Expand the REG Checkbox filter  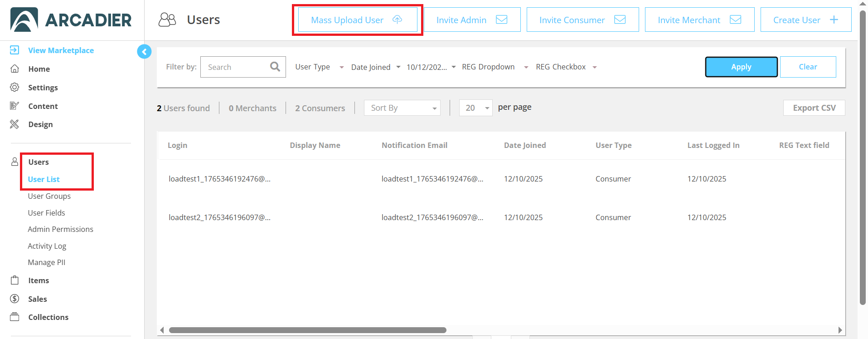pyautogui.click(x=567, y=67)
